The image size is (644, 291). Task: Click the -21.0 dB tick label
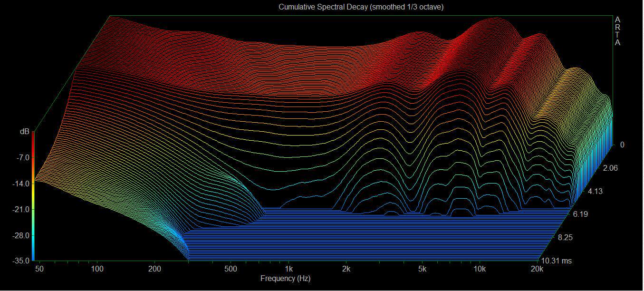[22, 209]
